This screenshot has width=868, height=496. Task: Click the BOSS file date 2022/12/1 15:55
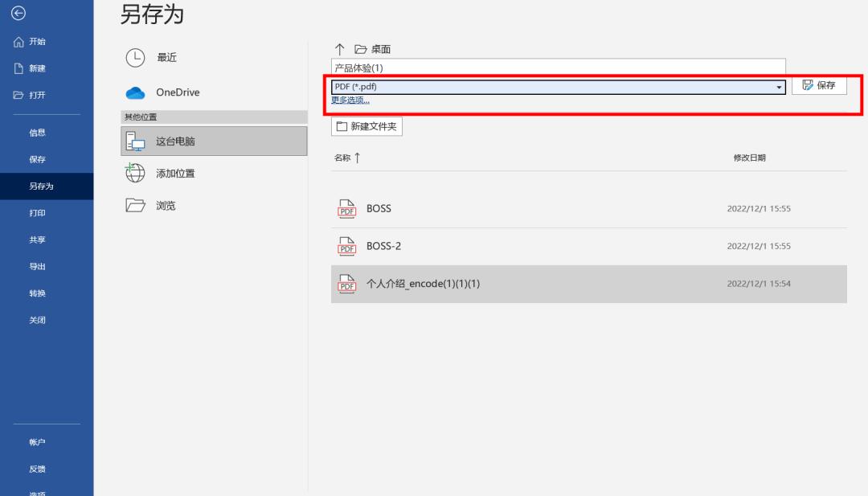pos(759,209)
